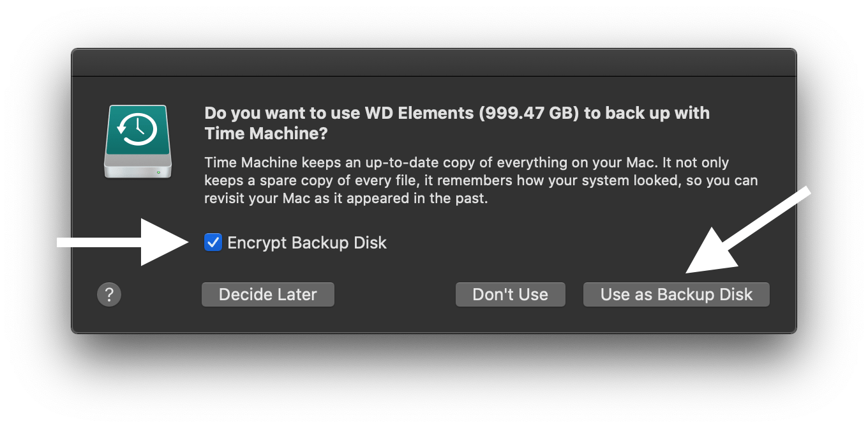The image size is (868, 428).
Task: Confirm with Use as Backup Disk
Action: (676, 294)
